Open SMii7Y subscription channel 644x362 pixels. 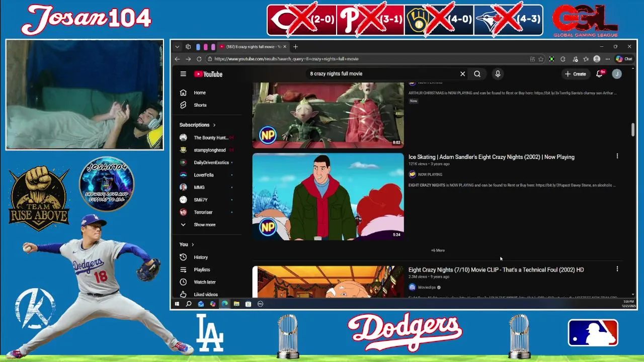point(207,200)
